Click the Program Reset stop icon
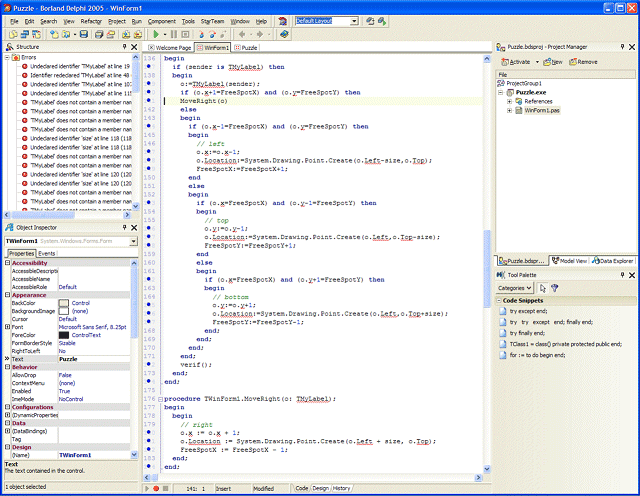Screen dimensions: 640x496 coord(185,34)
